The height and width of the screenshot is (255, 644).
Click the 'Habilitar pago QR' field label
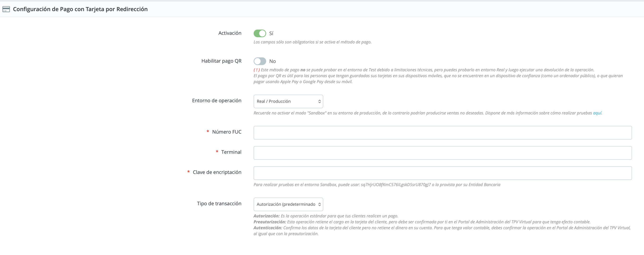[221, 61]
